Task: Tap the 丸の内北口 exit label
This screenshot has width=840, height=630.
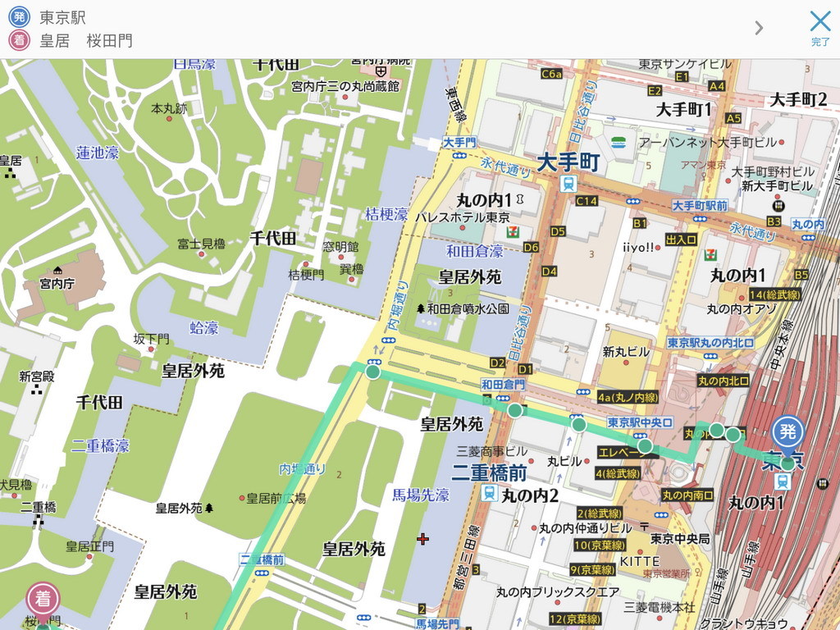Action: pos(724,381)
